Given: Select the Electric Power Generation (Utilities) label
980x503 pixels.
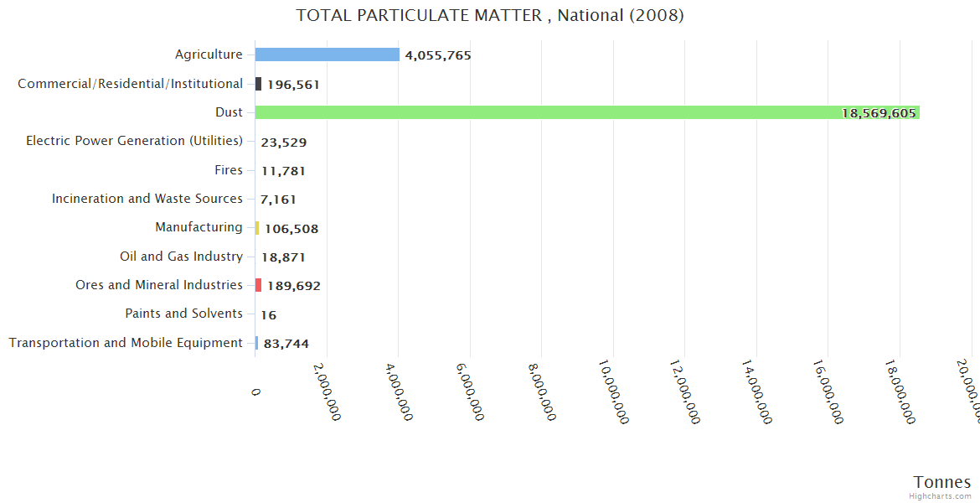Looking at the screenshot, I should coord(134,141).
